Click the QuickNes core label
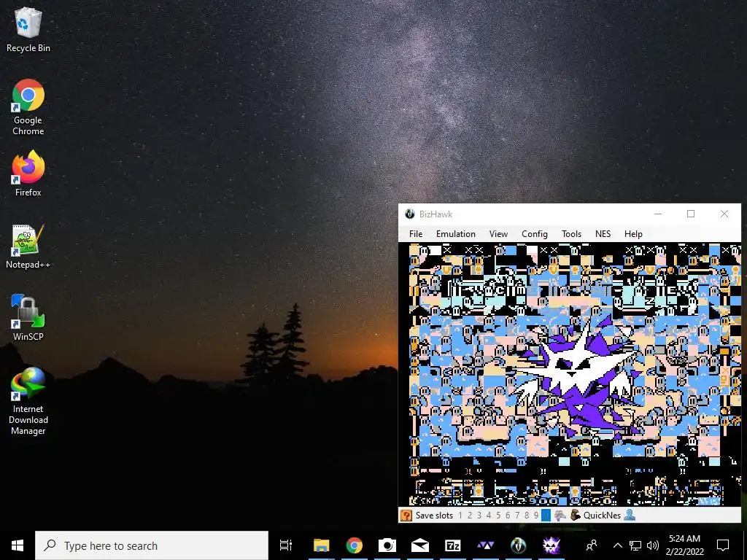Image resolution: width=747 pixels, height=560 pixels. click(x=602, y=516)
